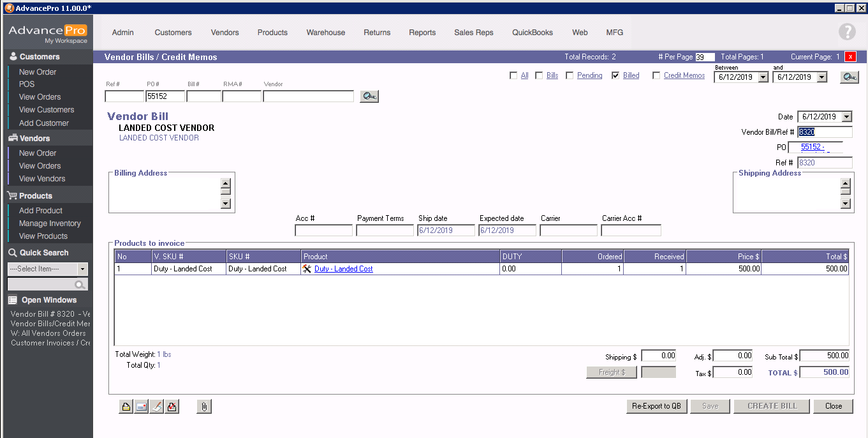Click the pen-and-notepad icon button
The width and height of the screenshot is (868, 438).
coord(157,406)
